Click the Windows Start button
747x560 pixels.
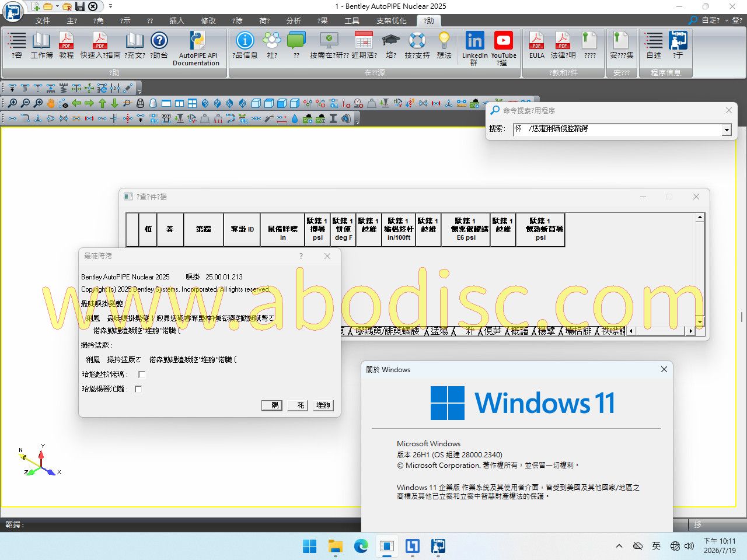310,546
